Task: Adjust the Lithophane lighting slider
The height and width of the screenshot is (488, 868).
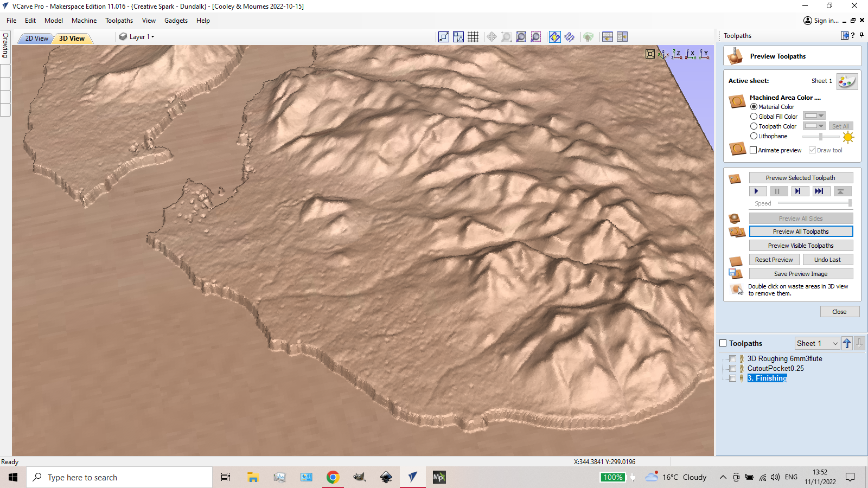Action: coord(820,137)
